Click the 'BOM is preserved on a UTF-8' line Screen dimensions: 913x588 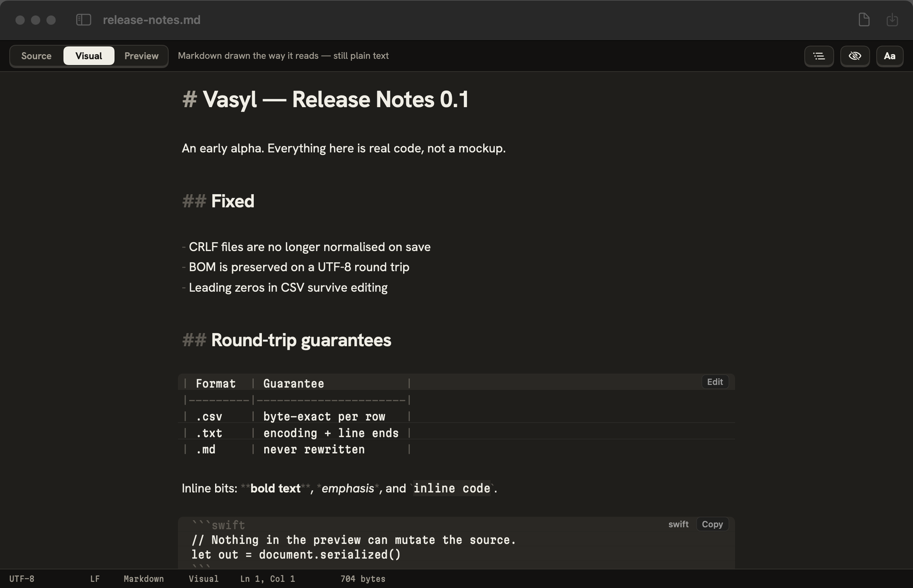coord(299,267)
